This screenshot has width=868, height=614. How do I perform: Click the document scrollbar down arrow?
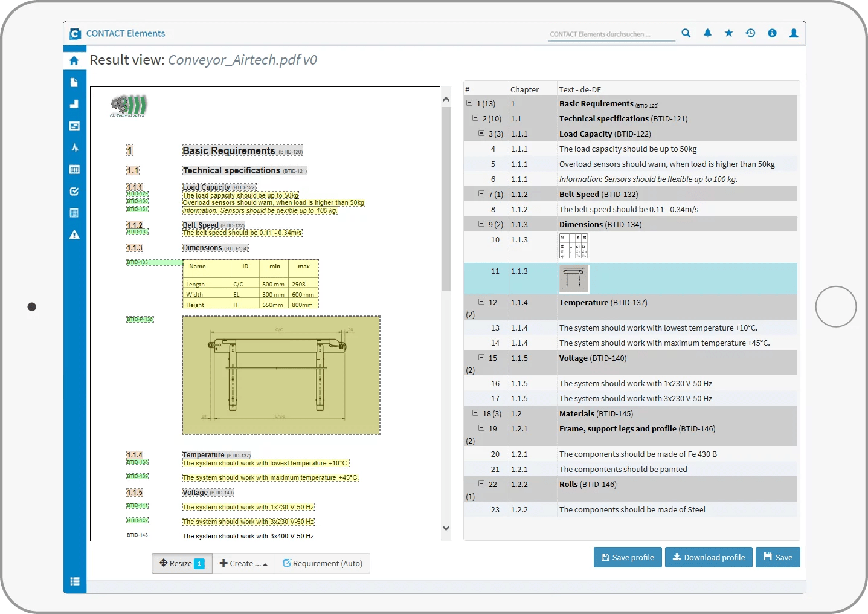coord(446,528)
